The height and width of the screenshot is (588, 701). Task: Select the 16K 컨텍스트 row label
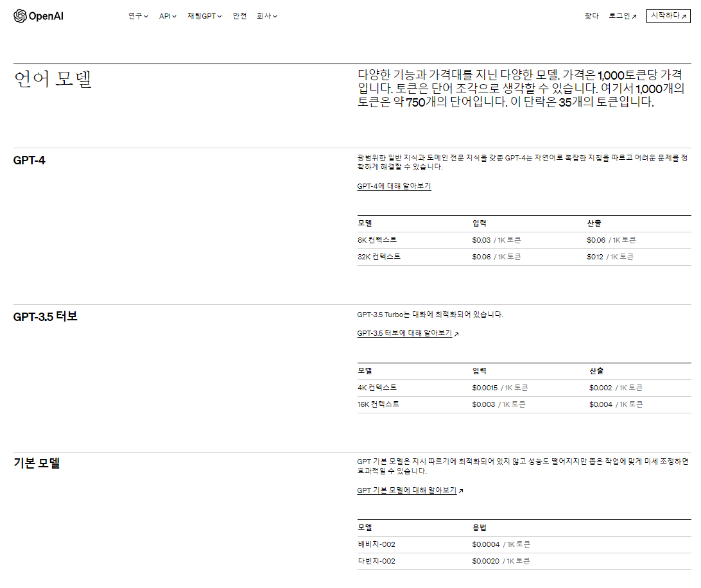(x=378, y=404)
